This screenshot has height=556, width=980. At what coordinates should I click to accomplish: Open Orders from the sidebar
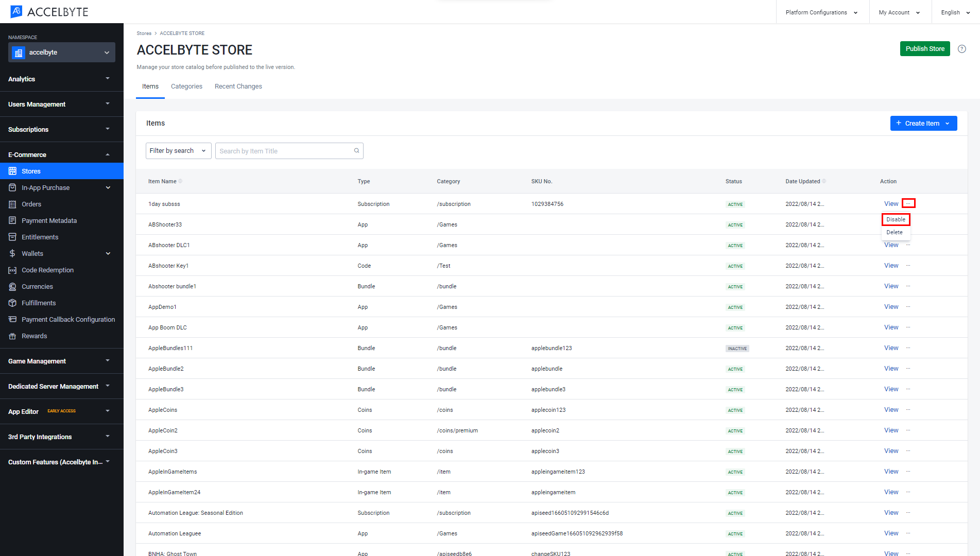[x=31, y=204]
